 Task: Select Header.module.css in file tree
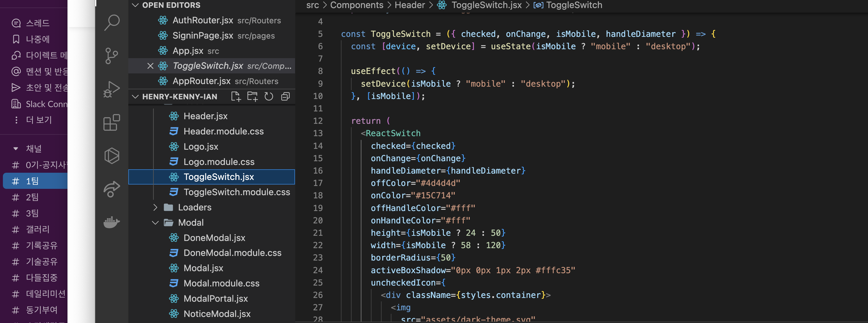[x=223, y=131]
